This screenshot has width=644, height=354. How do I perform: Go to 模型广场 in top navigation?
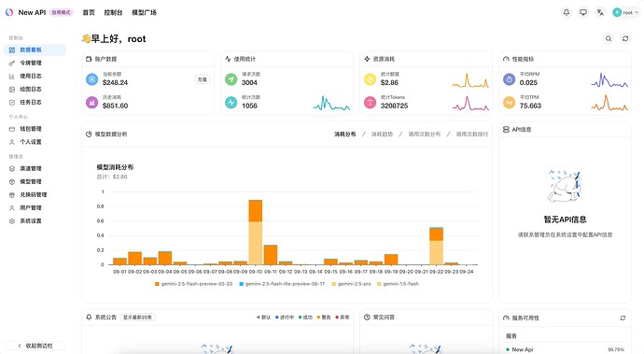144,12
